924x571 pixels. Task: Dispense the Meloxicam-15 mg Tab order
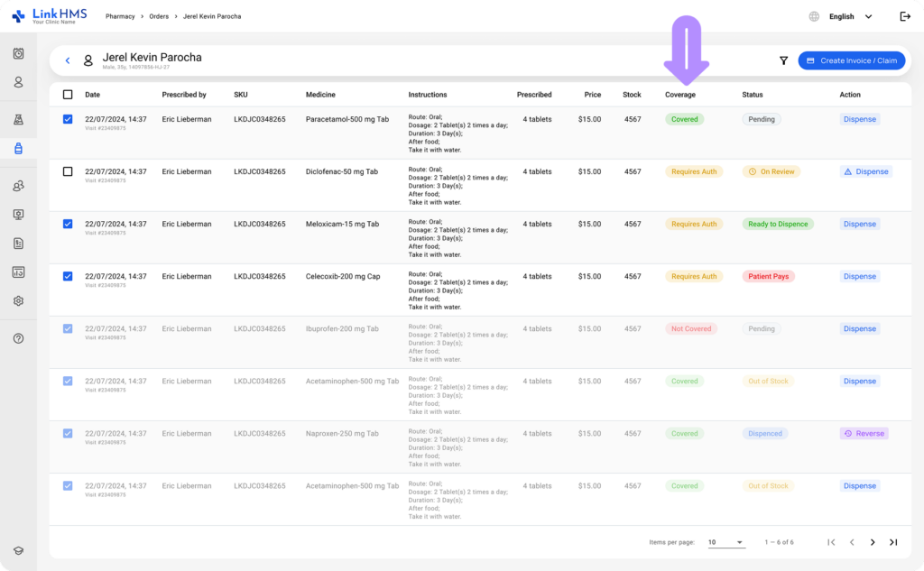pos(860,224)
